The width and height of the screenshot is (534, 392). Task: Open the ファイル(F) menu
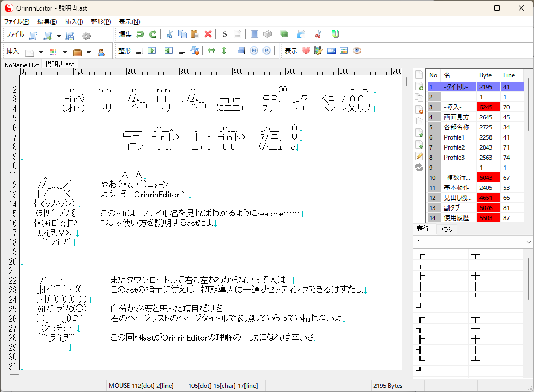16,21
